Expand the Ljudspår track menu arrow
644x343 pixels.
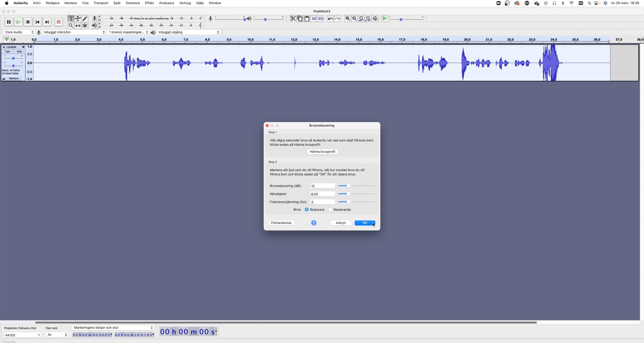(23, 47)
